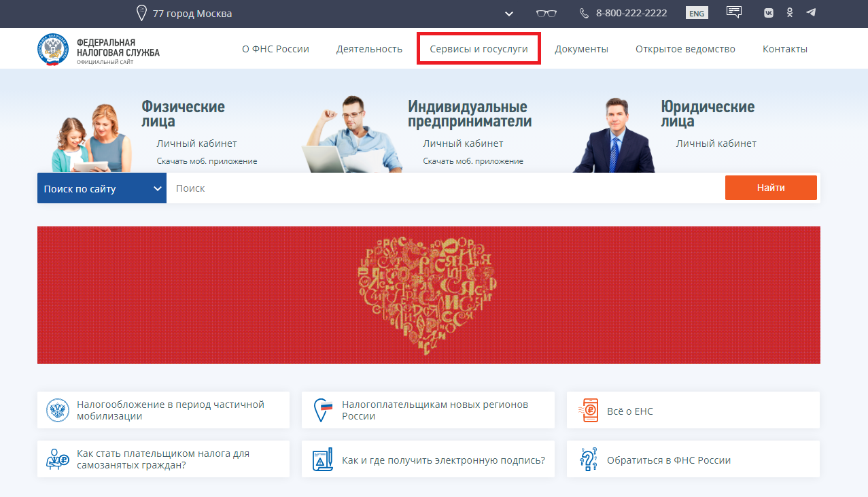This screenshot has width=868, height=497.
Task: Switch site language with ENG toggle
Action: coord(696,14)
